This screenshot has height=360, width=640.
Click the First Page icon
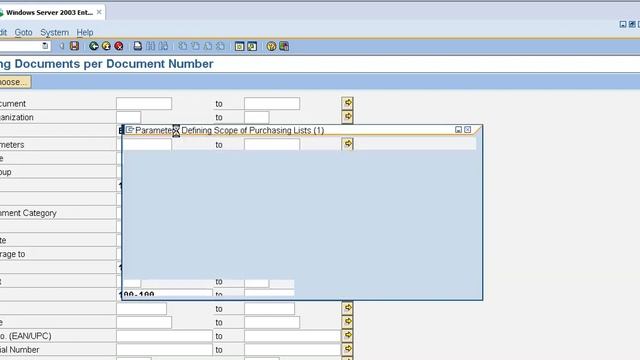click(x=182, y=46)
